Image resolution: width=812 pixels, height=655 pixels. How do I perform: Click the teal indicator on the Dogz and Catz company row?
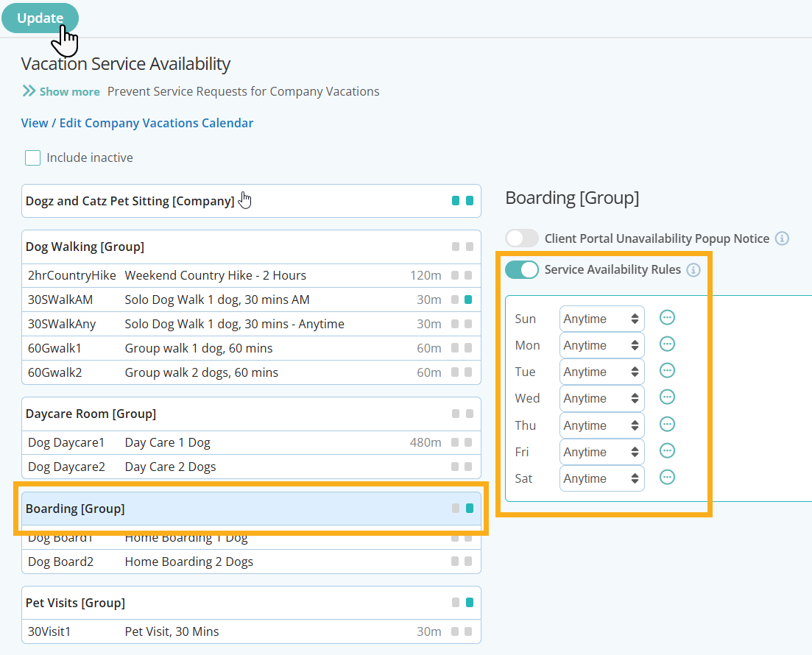(x=468, y=200)
